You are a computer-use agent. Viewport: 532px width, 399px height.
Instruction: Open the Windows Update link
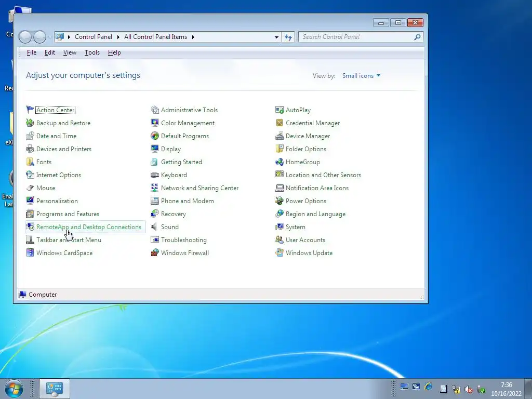point(309,253)
